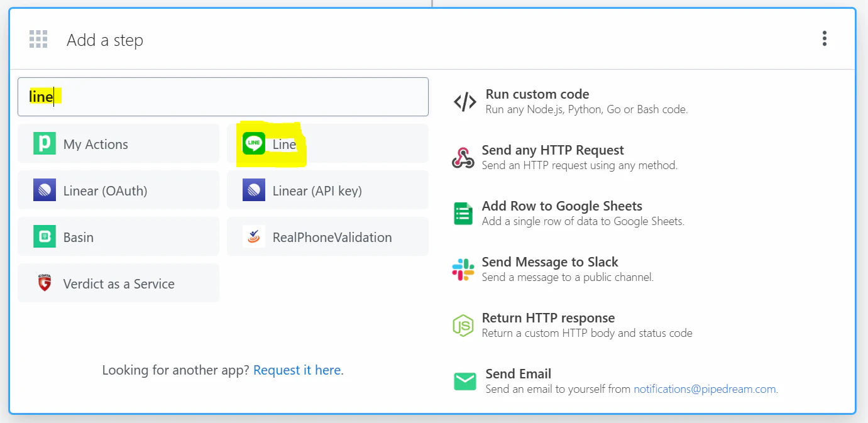This screenshot has height=423, width=868.
Task: Click the grid drag handle icon
Action: click(38, 39)
